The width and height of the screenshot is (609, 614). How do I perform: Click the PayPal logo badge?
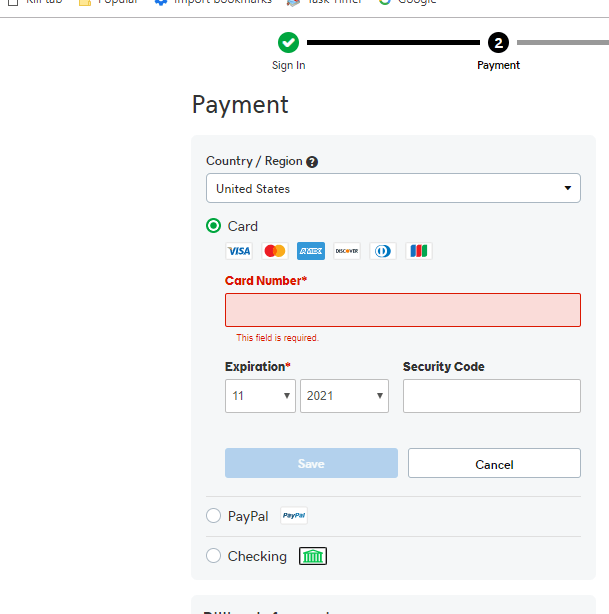(294, 515)
